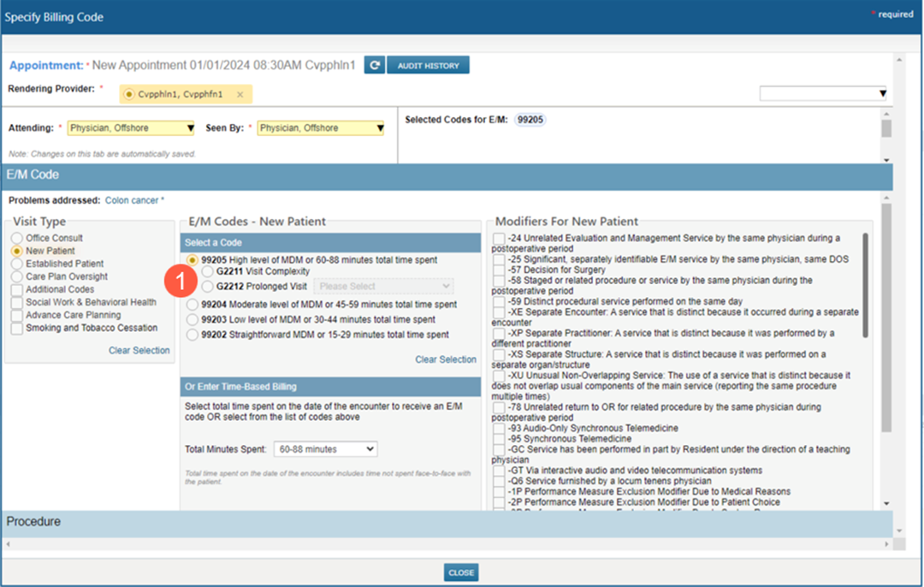924x587 pixels.
Task: Select the G2211 Visit Complexity option
Action: pos(208,272)
